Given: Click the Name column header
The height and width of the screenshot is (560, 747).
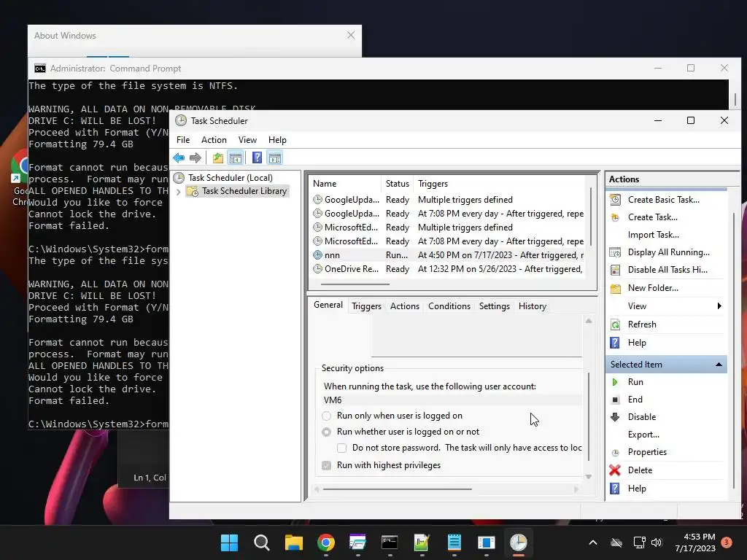Looking at the screenshot, I should (x=345, y=184).
